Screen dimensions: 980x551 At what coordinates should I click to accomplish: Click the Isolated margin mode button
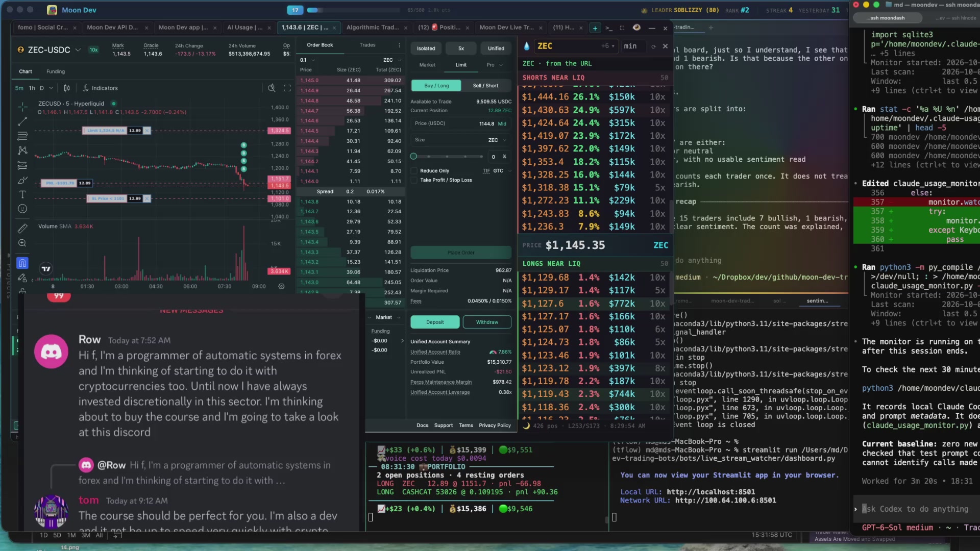click(x=426, y=48)
